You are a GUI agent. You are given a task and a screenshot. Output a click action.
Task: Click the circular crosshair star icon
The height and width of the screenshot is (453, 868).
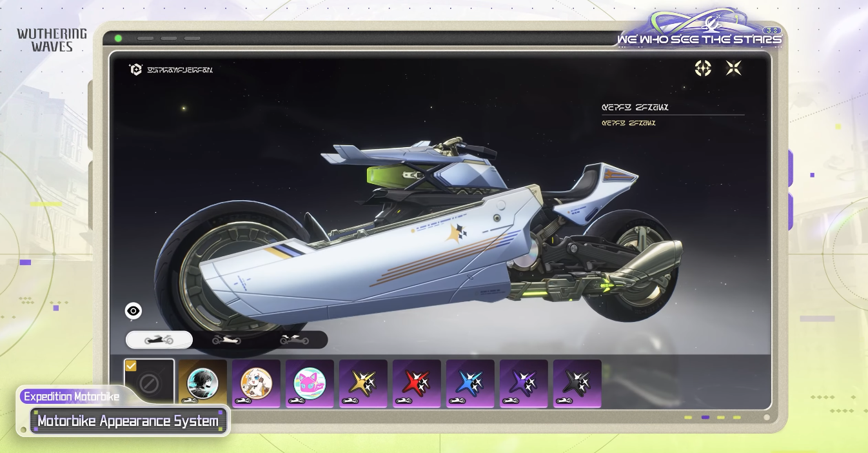(x=703, y=68)
